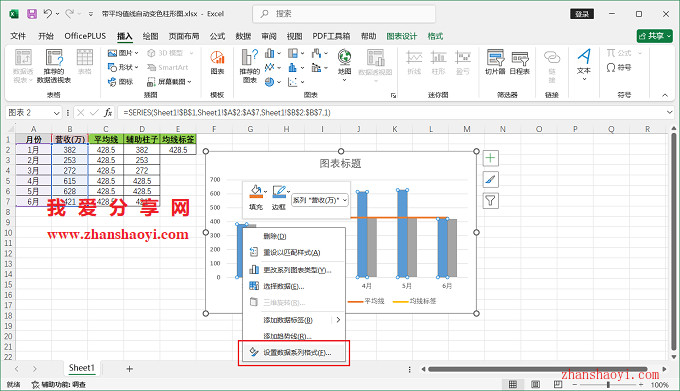Click zoom out minus in status bar
Image resolution: width=680 pixels, height=391 pixels.
click(575, 384)
